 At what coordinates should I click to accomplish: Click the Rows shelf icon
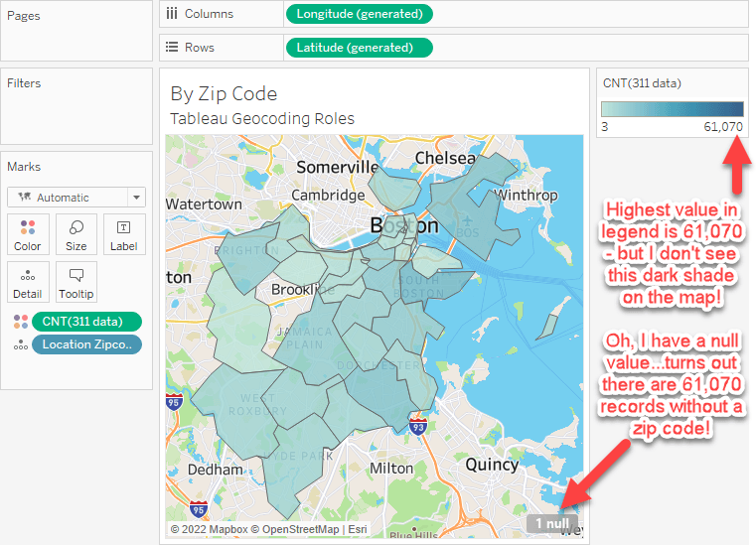coord(172,48)
